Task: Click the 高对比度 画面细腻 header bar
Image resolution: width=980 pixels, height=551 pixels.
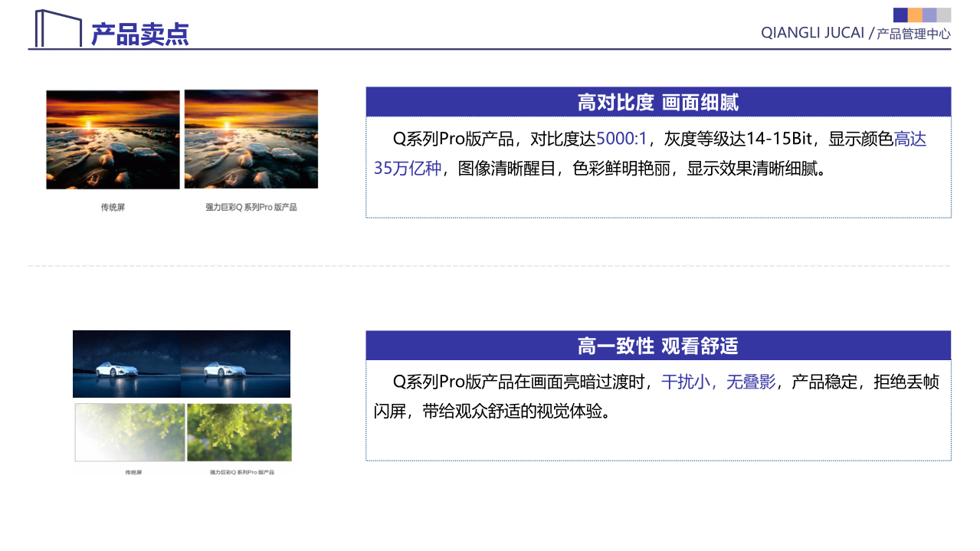Action: [x=657, y=102]
